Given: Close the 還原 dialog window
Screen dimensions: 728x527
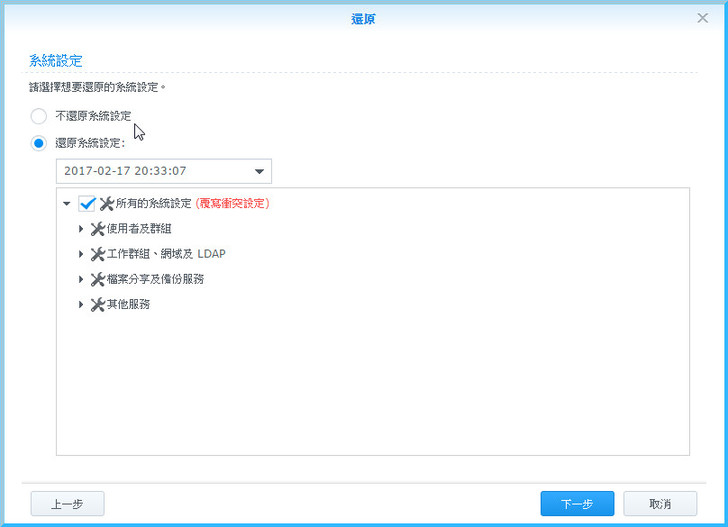Looking at the screenshot, I should point(702,18).
